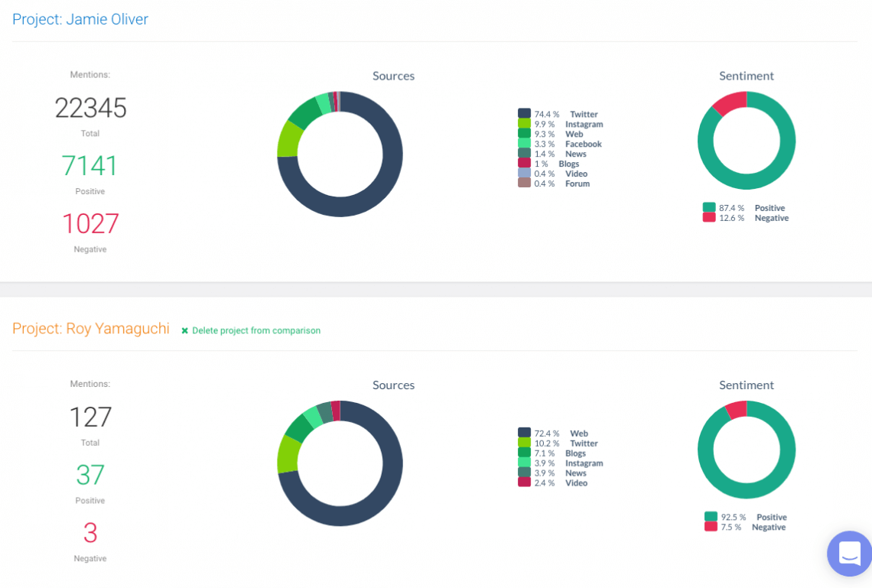Click Jamie Oliver Sentiment donut chart
Image resolution: width=872 pixels, height=588 pixels.
coord(747,141)
